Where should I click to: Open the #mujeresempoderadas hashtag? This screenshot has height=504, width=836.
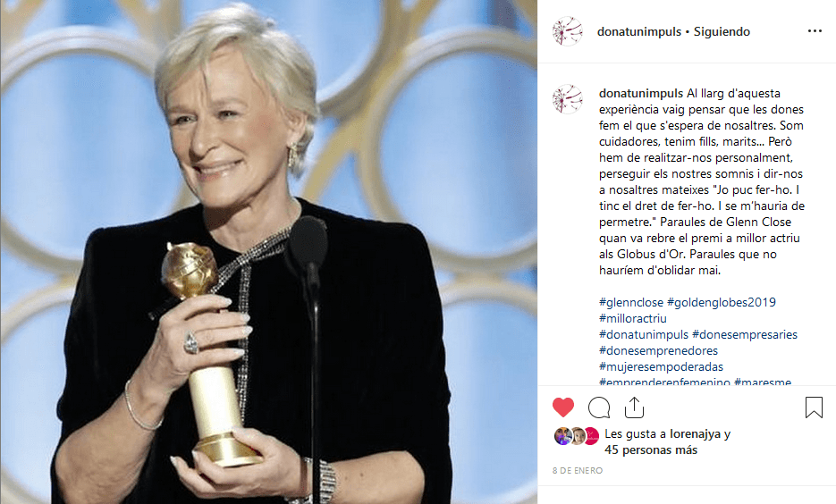661,366
